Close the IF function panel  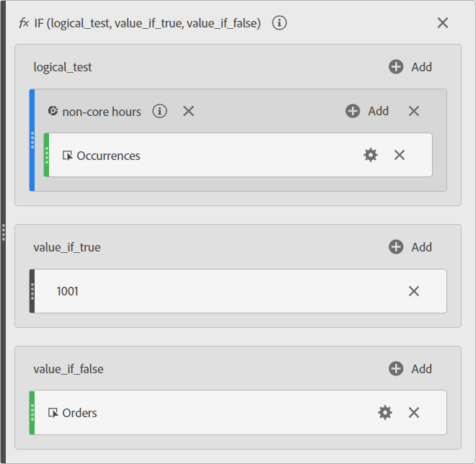[x=443, y=23]
